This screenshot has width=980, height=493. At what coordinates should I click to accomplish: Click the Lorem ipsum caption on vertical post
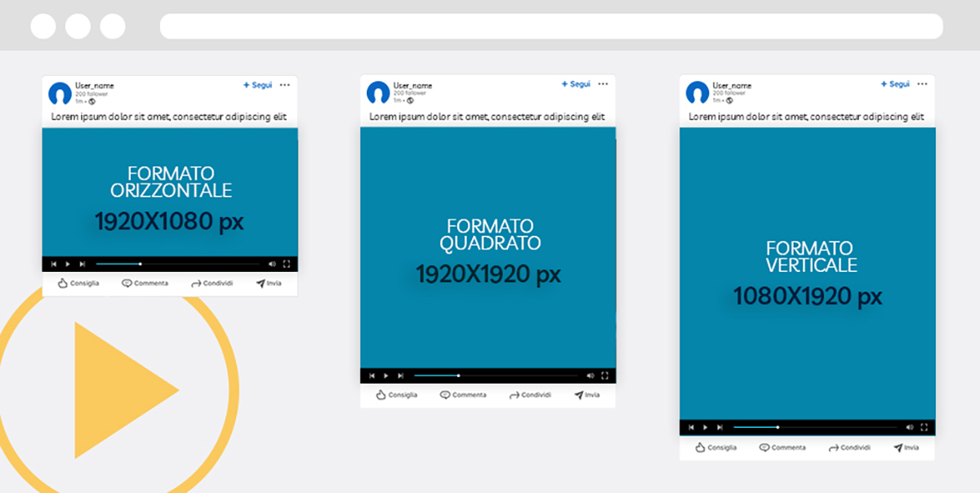[807, 117]
